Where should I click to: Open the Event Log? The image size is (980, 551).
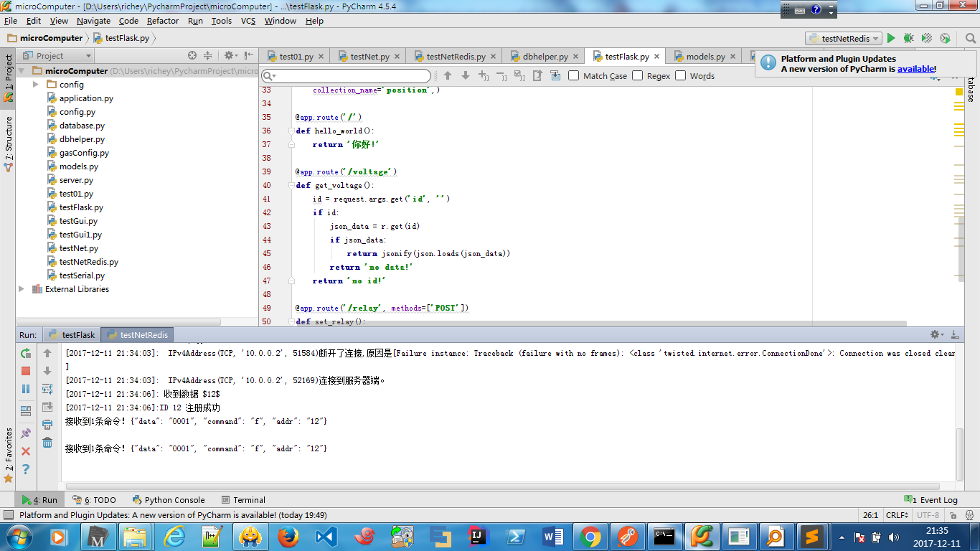tap(931, 500)
